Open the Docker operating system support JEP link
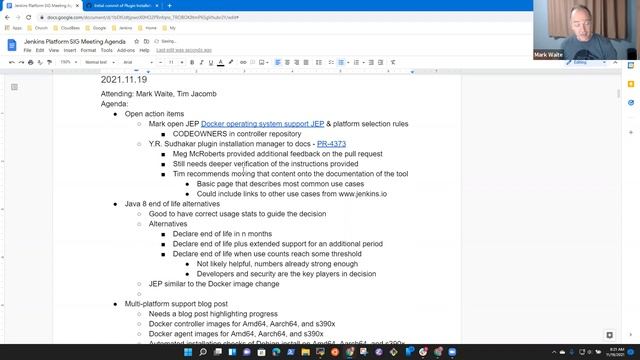 coord(262,124)
